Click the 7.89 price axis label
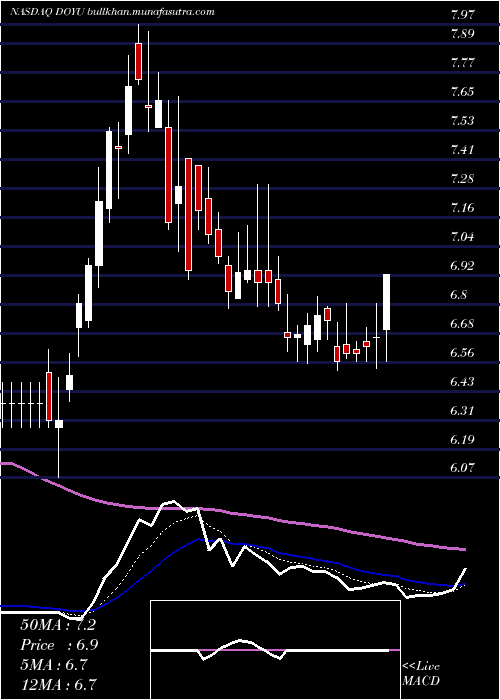The height and width of the screenshot is (700, 500). (462, 34)
